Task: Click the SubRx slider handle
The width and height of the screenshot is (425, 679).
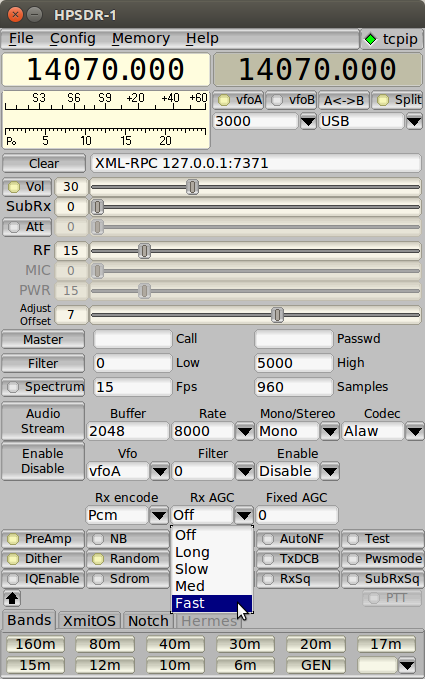Action: click(98, 207)
